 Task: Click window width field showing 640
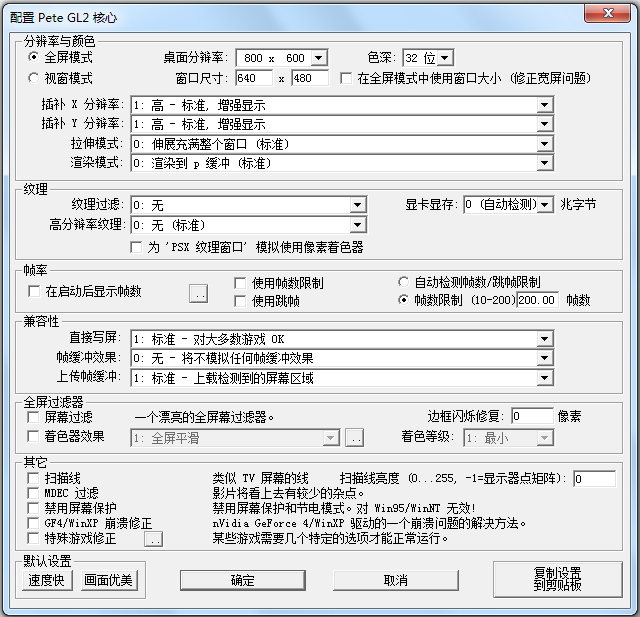(254, 78)
